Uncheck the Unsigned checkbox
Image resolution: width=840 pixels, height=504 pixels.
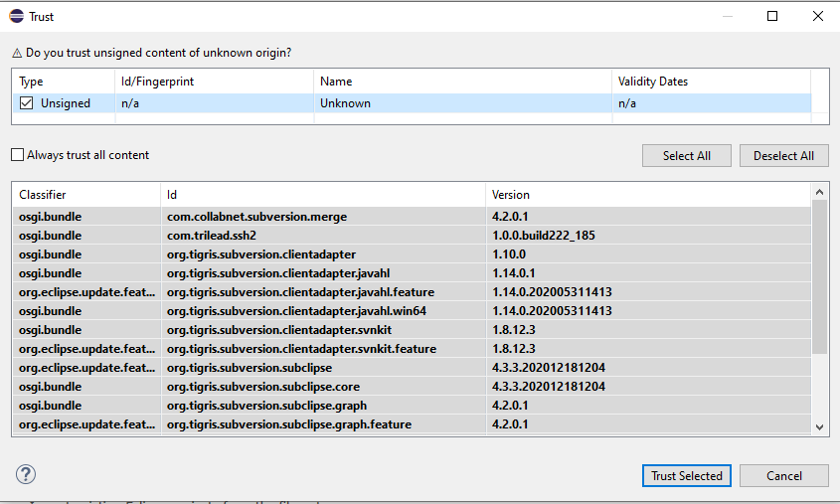pyautogui.click(x=26, y=102)
